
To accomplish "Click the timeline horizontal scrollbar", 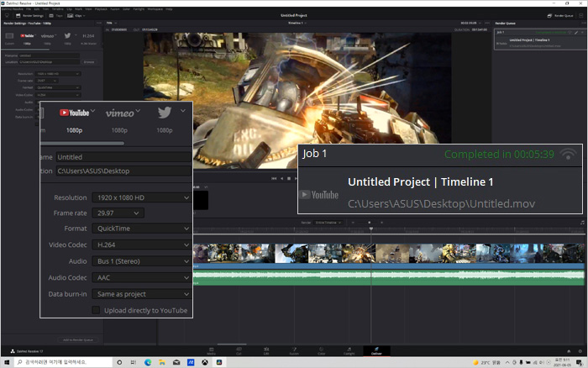I will (232, 344).
